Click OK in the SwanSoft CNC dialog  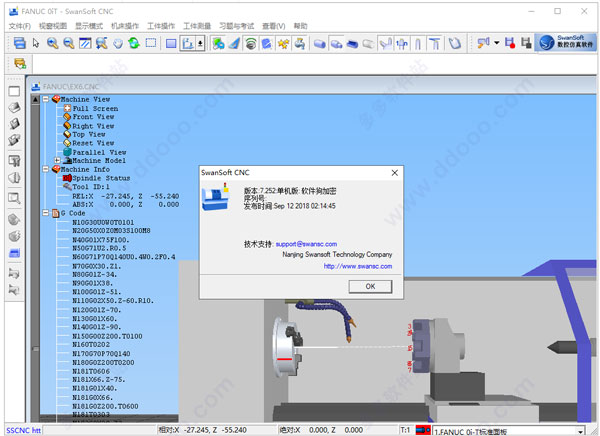point(370,286)
